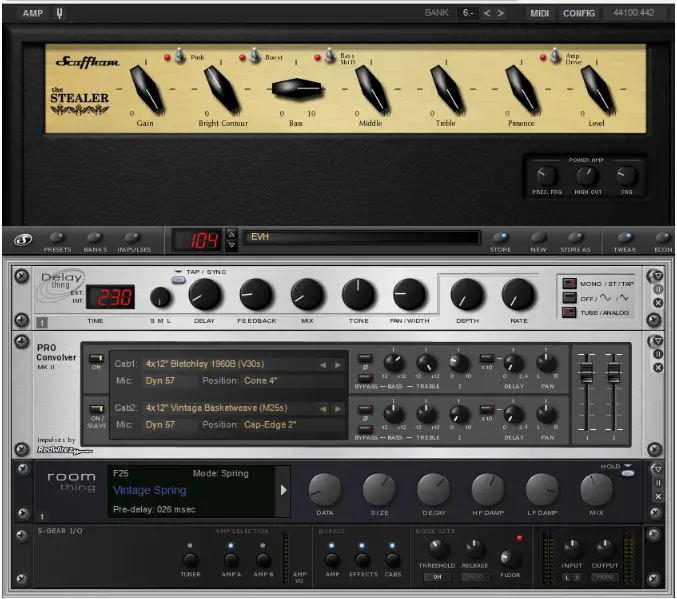Step preset number 104 up

[x=232, y=235]
